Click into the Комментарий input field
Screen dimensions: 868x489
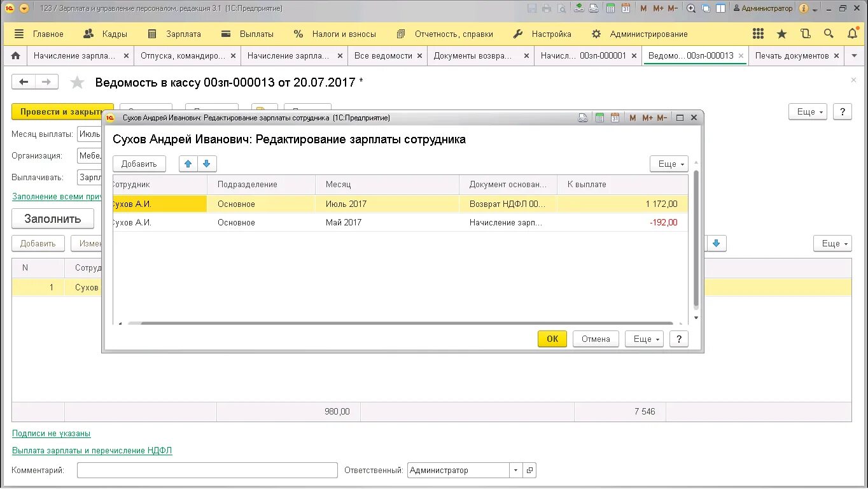pyautogui.click(x=207, y=471)
